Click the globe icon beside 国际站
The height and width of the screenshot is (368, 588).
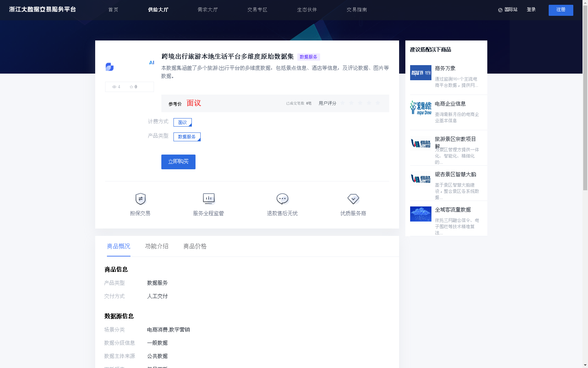pos(500,10)
